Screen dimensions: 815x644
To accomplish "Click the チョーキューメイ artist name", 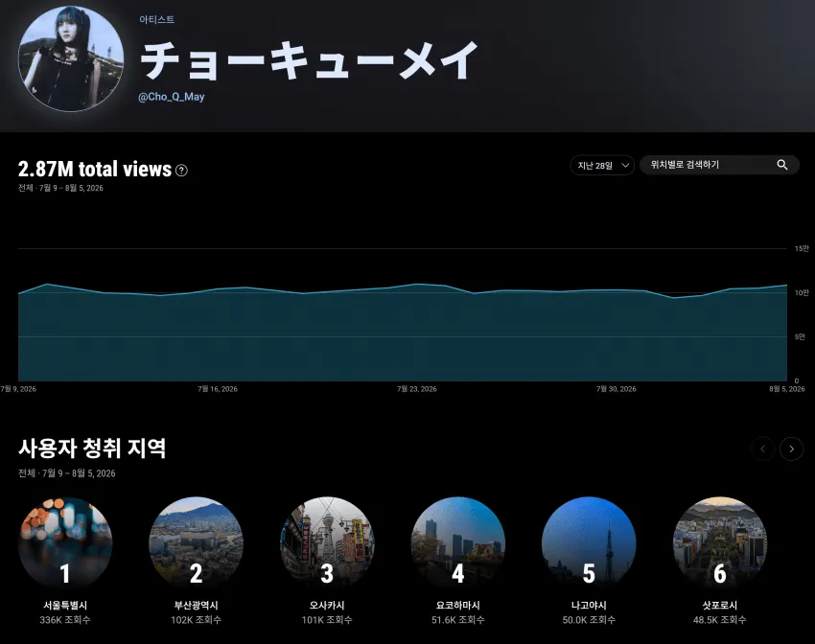I will 309,60.
